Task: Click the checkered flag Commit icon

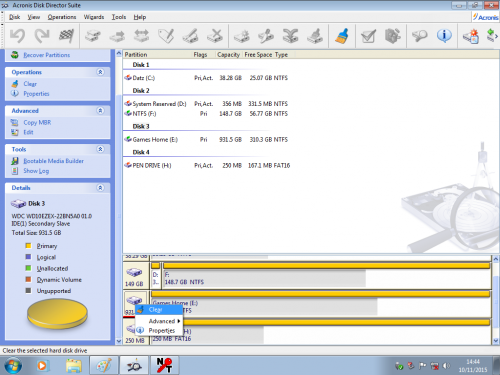Action: click(66, 36)
